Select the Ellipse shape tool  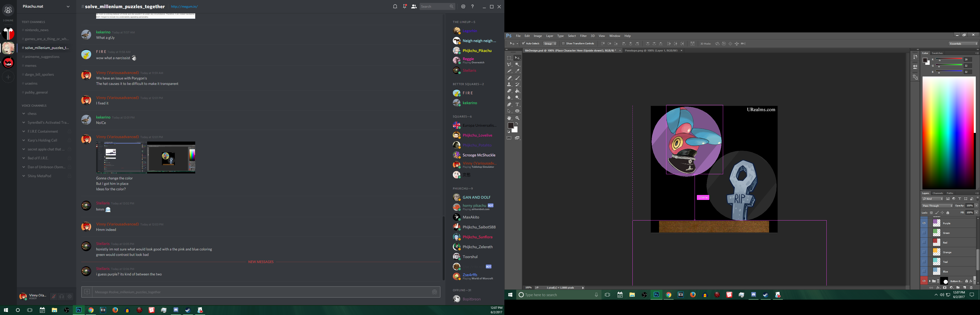click(517, 111)
